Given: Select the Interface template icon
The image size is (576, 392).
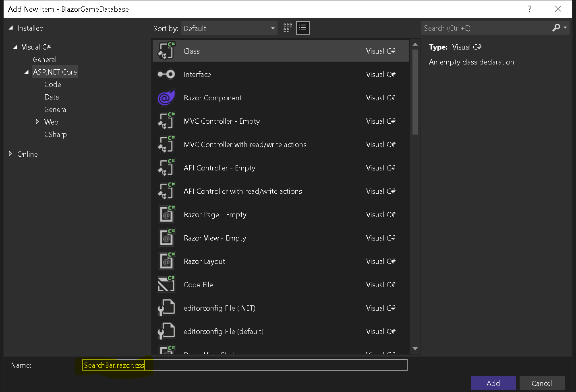Looking at the screenshot, I should (x=166, y=74).
